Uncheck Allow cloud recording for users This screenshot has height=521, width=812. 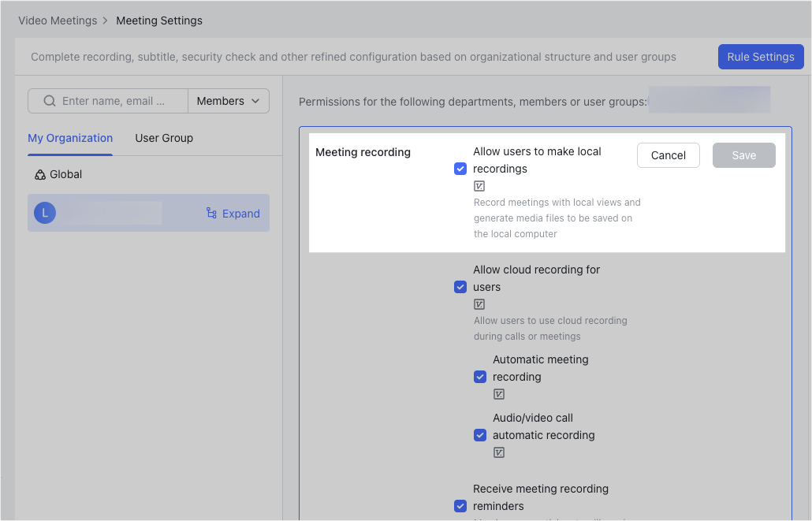tap(460, 286)
